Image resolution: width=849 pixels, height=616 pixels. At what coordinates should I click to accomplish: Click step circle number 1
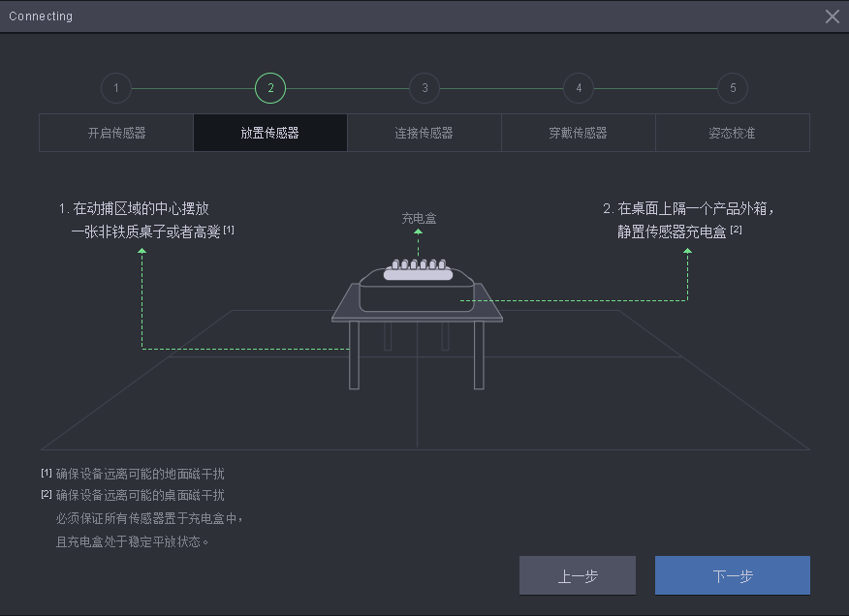[116, 88]
